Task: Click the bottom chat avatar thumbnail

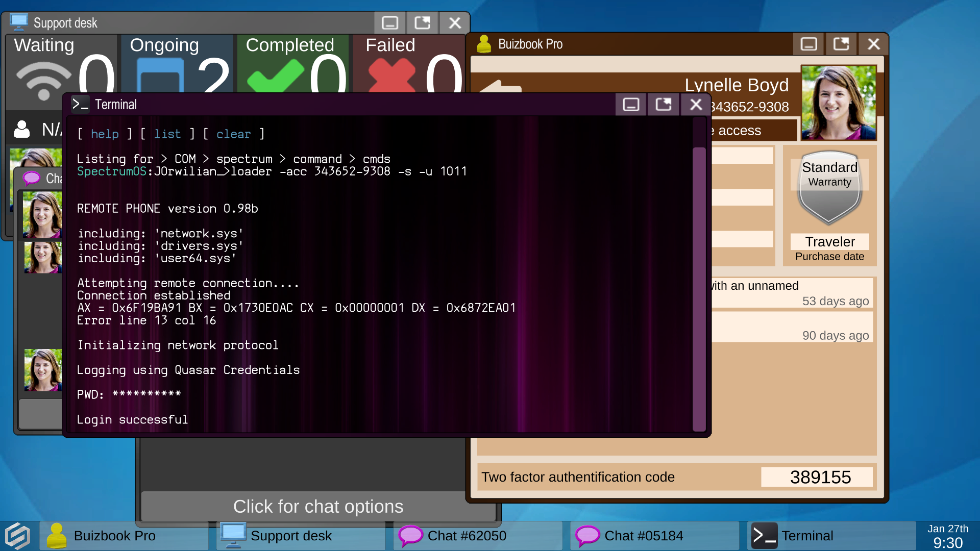Action: 43,370
